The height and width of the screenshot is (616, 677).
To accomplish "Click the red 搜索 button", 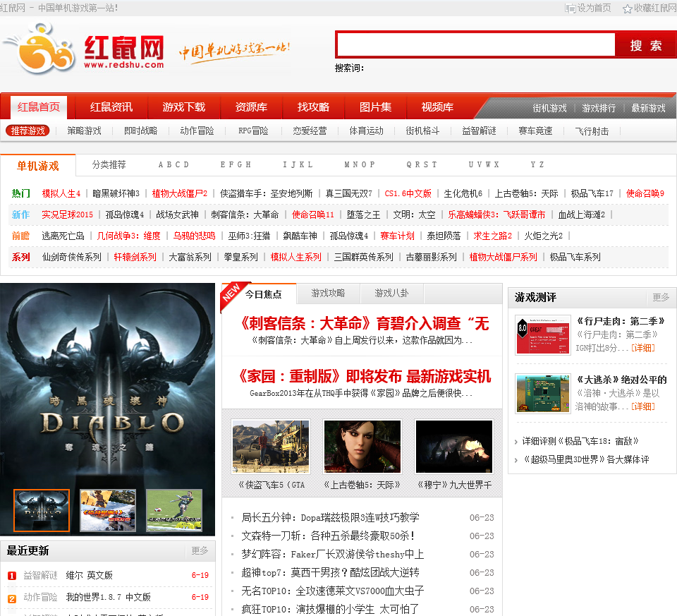I will point(645,44).
